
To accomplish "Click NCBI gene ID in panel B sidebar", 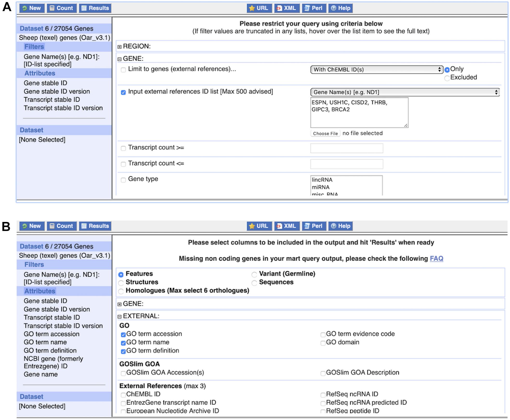I will [x=54, y=362].
